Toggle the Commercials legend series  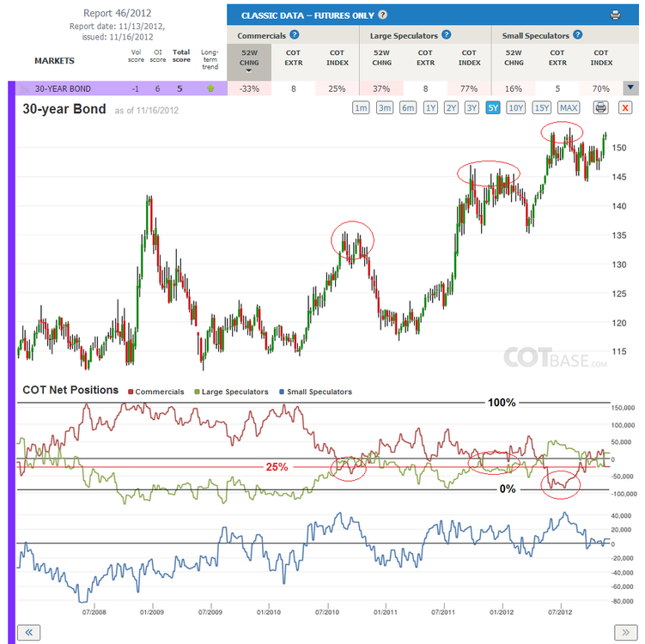click(x=156, y=392)
